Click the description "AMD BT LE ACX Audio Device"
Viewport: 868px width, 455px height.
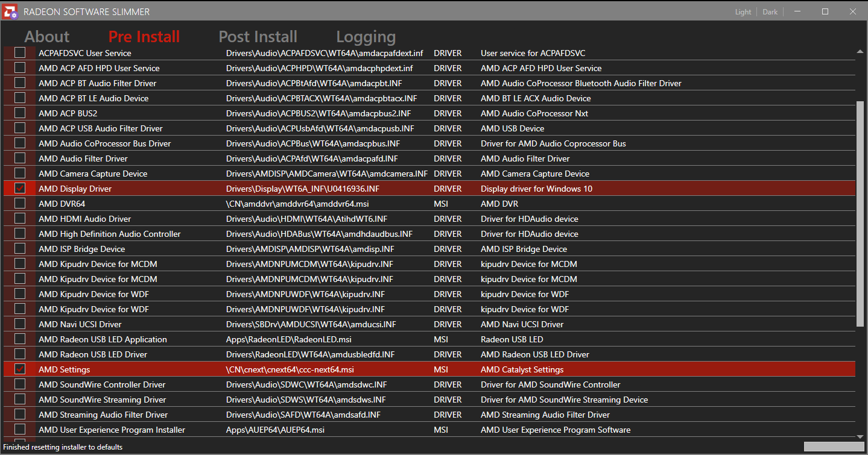[536, 98]
